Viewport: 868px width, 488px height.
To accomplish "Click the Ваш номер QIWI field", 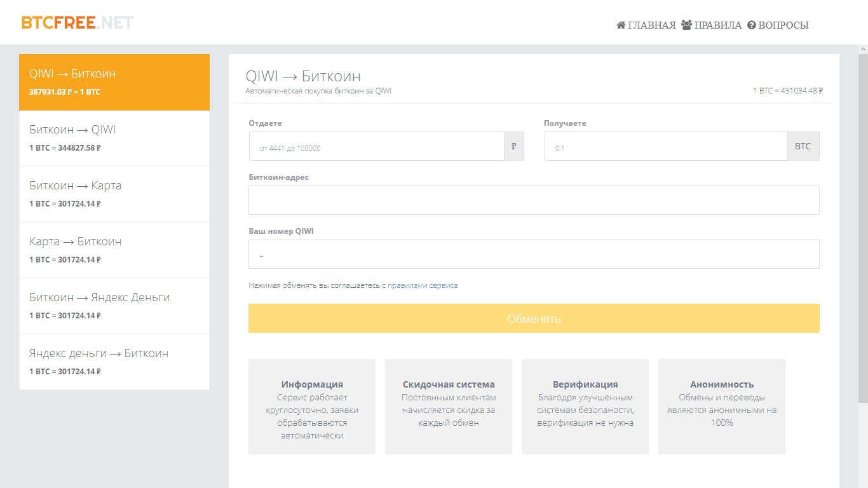I will pos(534,254).
